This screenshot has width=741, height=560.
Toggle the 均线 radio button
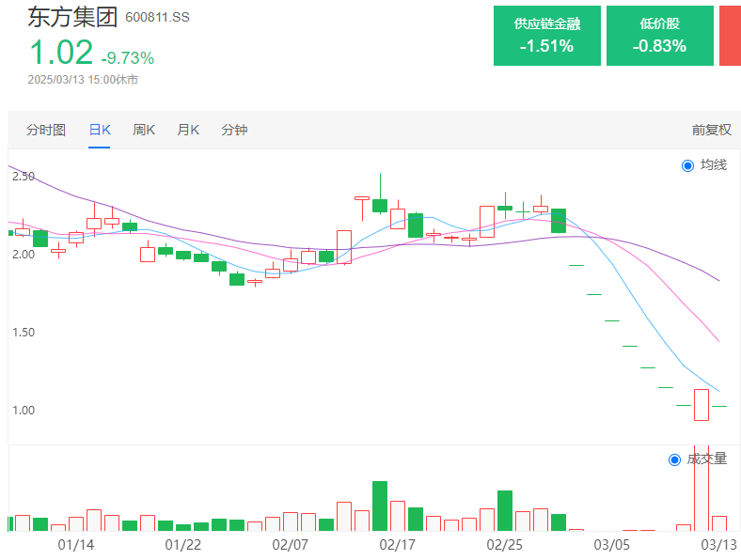point(687,165)
